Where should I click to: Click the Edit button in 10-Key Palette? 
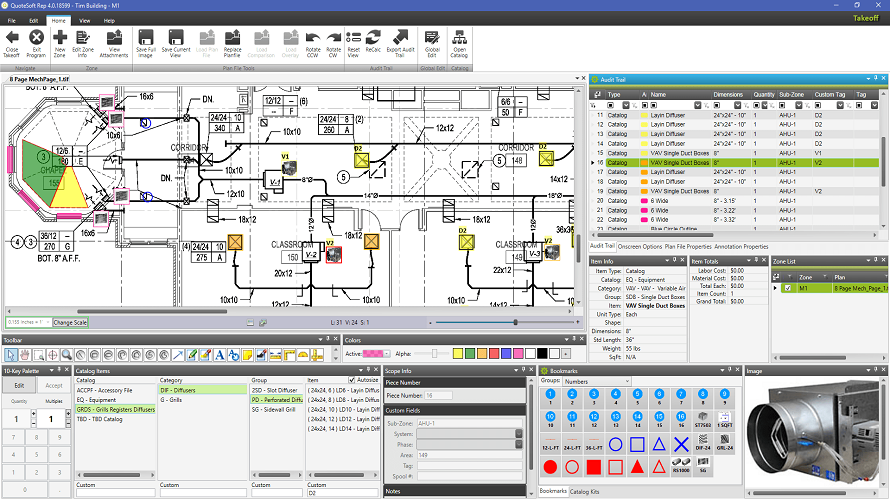pos(19,385)
